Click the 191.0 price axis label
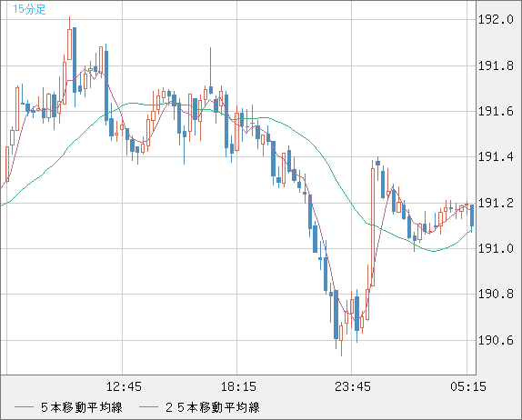The width and height of the screenshot is (522, 420). 496,248
